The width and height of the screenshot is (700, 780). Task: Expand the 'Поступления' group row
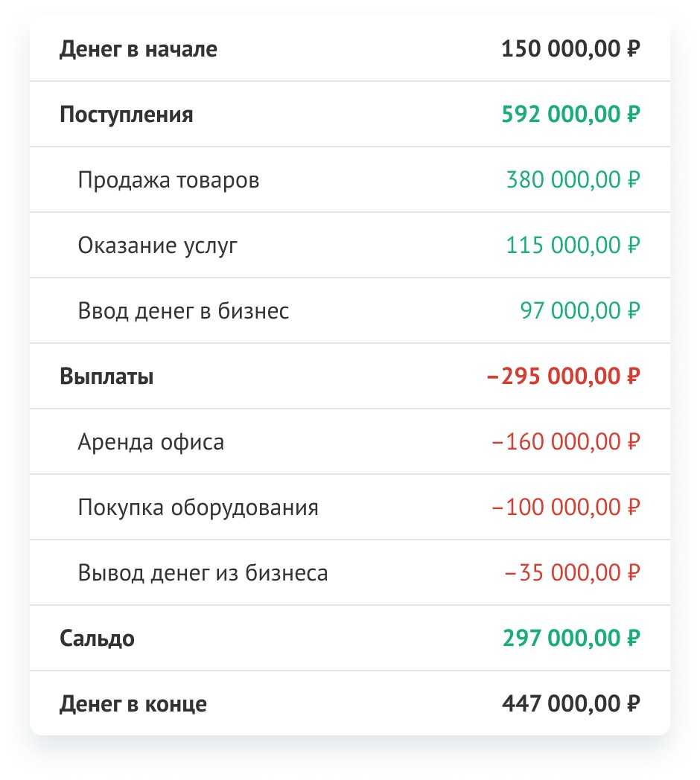(126, 115)
